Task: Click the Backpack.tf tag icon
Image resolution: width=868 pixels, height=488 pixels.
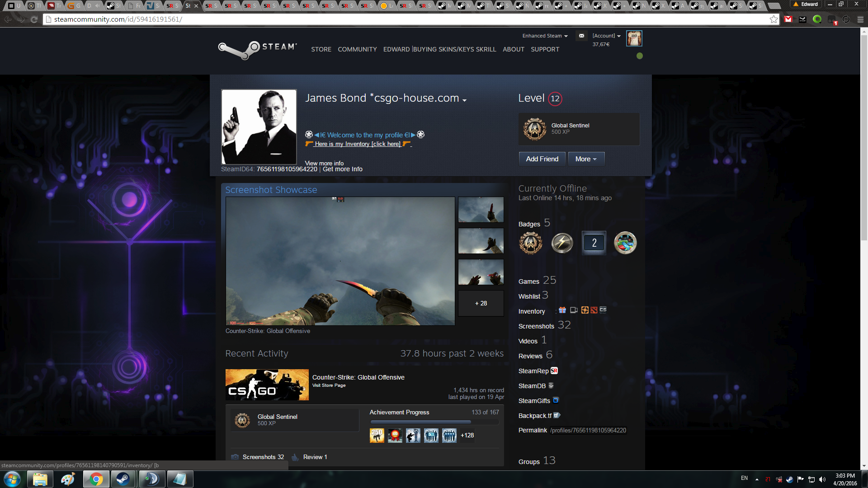Action: click(x=557, y=415)
